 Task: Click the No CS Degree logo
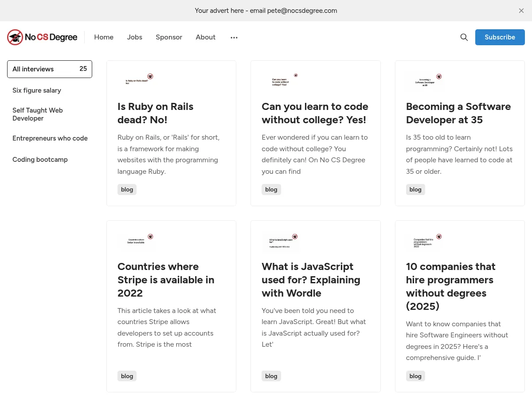click(x=42, y=37)
